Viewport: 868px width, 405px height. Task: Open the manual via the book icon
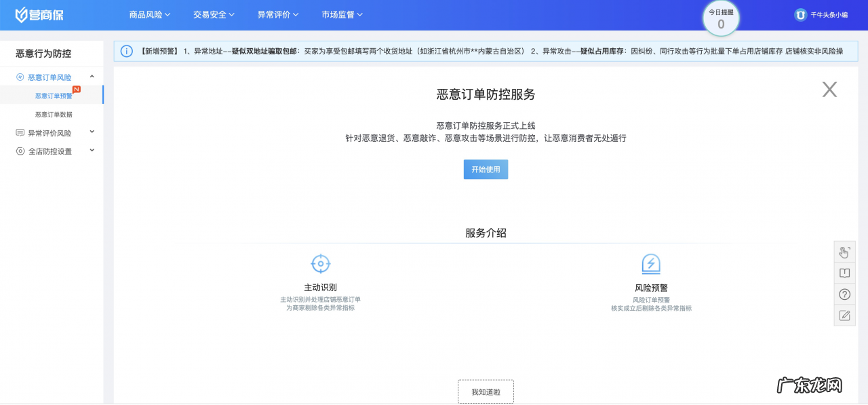coord(844,273)
